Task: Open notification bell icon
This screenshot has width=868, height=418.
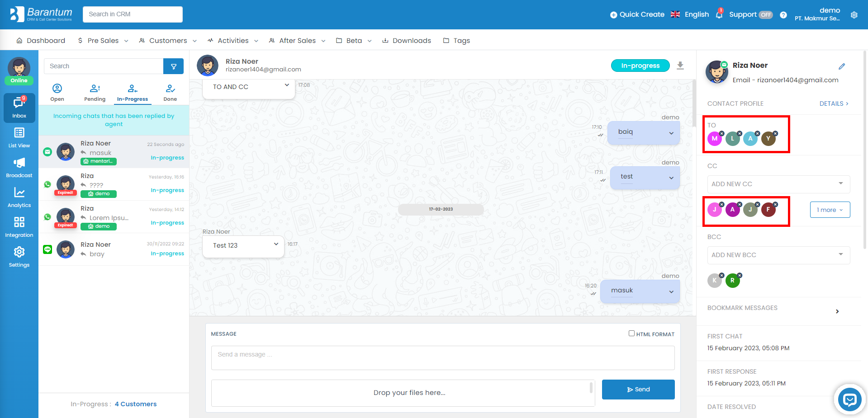Action: [x=719, y=14]
